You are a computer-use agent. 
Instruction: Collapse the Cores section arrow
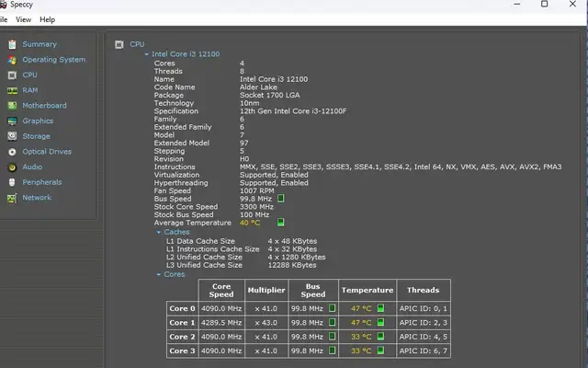159,274
